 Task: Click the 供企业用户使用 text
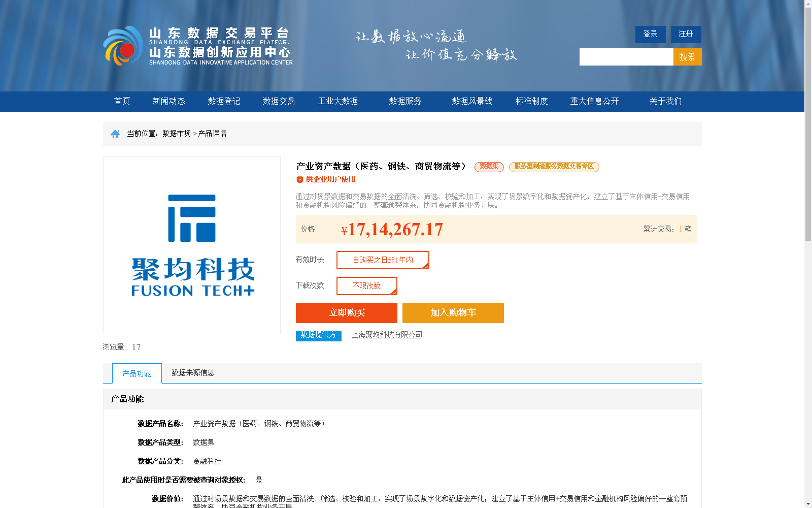[x=330, y=179]
